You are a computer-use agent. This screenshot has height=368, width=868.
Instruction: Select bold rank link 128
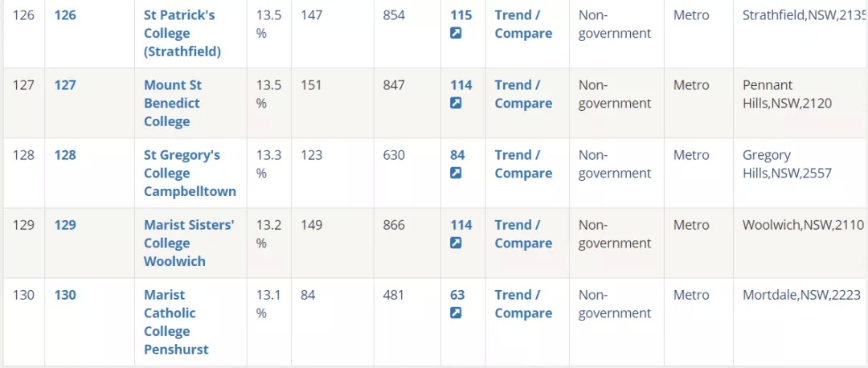coord(65,155)
